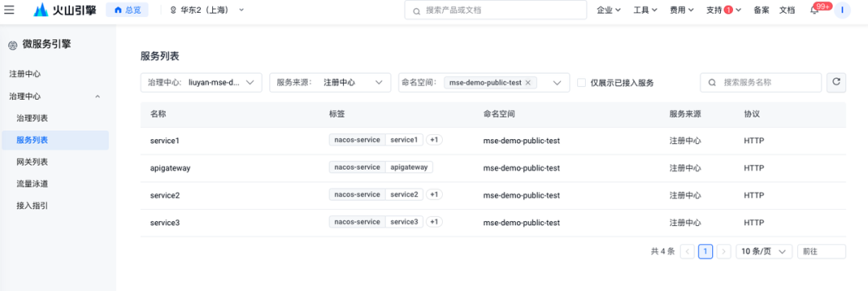This screenshot has height=291, width=868.
Task: Select 流量泳道 in the sidebar
Action: [32, 183]
